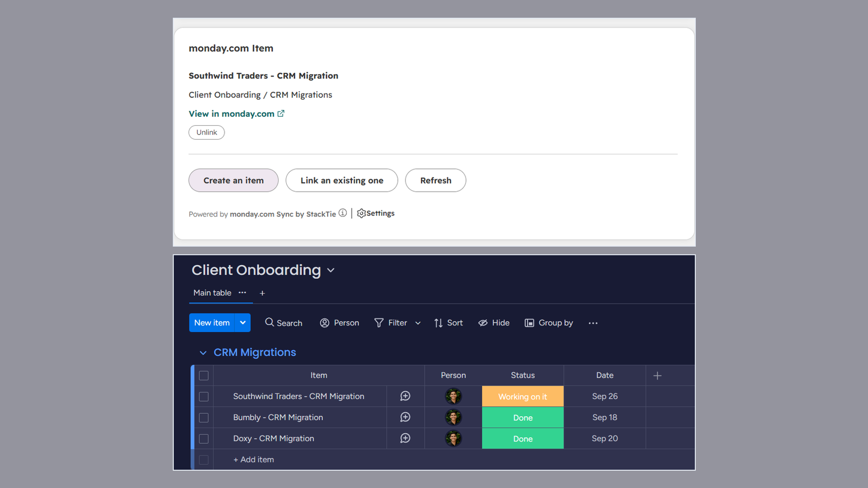Add a new column with plus icon

(x=657, y=375)
